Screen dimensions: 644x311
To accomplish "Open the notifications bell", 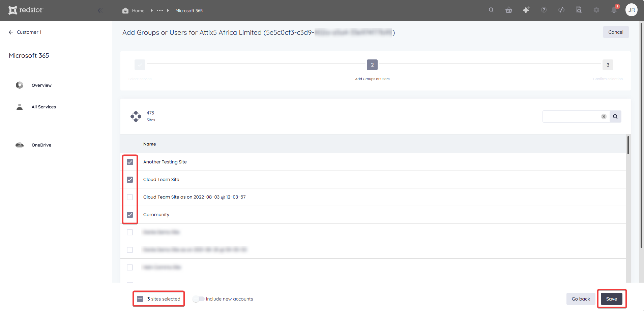I will pos(614,10).
